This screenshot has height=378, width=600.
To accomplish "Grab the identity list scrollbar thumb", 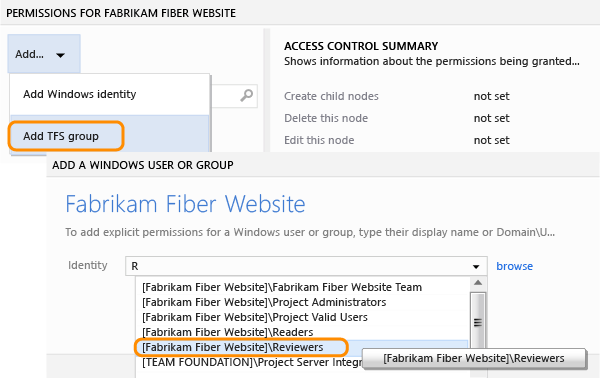I will click(478, 323).
